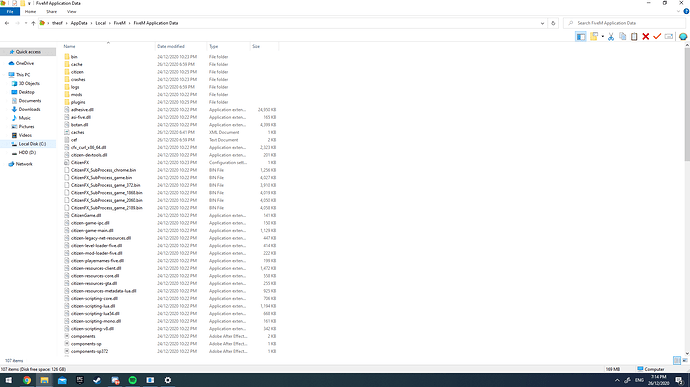
Task: Open the View ribbon tab
Action: point(71,11)
